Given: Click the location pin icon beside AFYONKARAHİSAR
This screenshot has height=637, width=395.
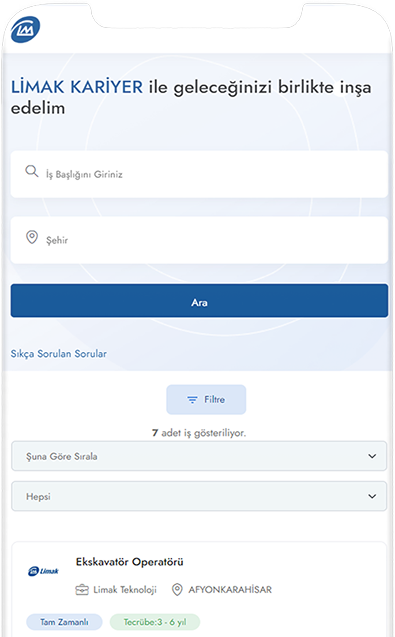Looking at the screenshot, I should click(177, 589).
